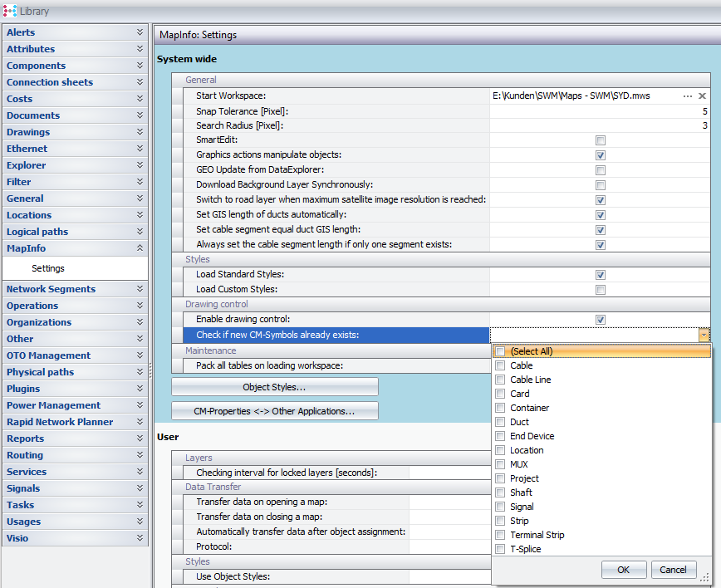Check the Card option
The height and width of the screenshot is (588, 721).
pos(500,394)
